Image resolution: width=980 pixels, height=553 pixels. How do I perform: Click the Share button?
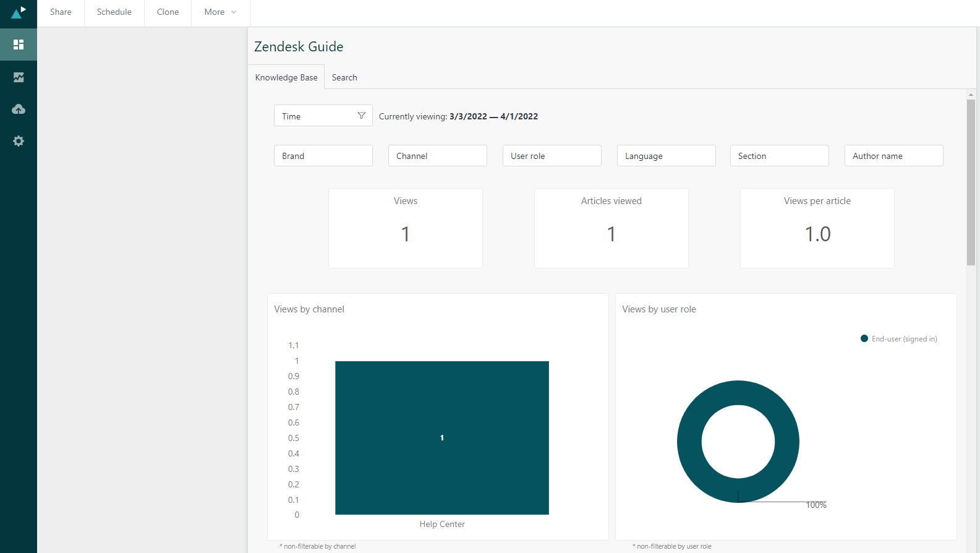(x=61, y=12)
